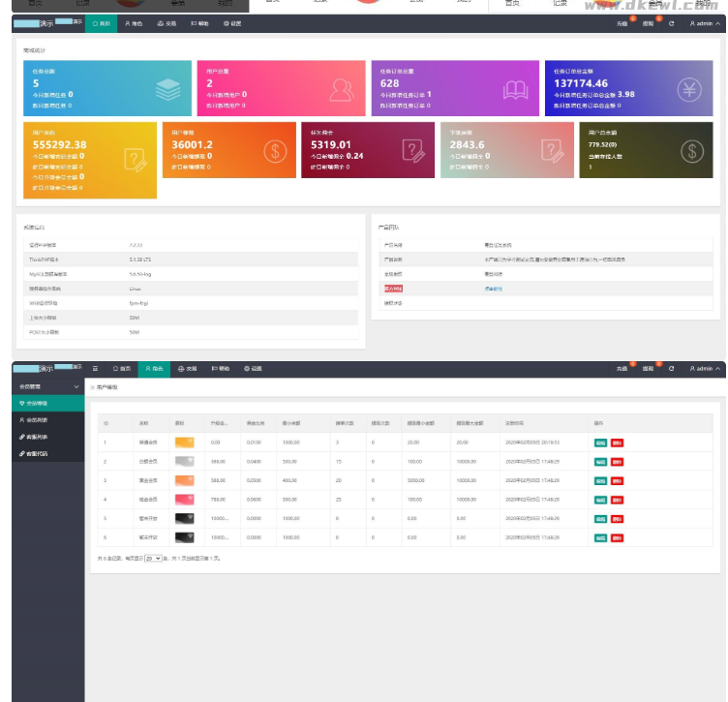This screenshot has width=728, height=702.
Task: Click the refresh icon in the upper dashboard header
Action: (672, 23)
